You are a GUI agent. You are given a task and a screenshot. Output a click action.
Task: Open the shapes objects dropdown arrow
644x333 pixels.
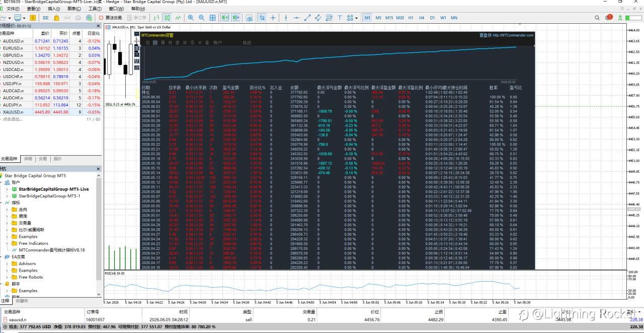pos(356,18)
